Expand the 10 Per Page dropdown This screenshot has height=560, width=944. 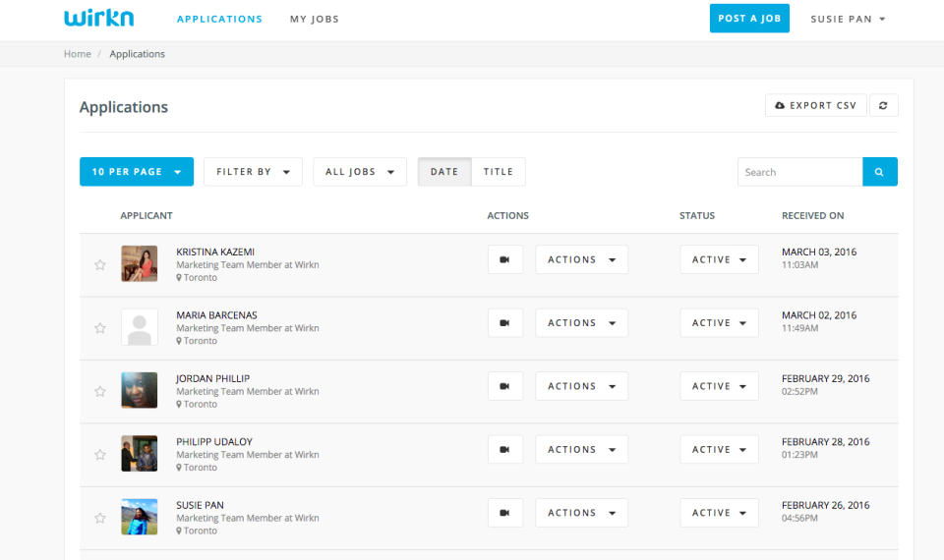coord(137,172)
